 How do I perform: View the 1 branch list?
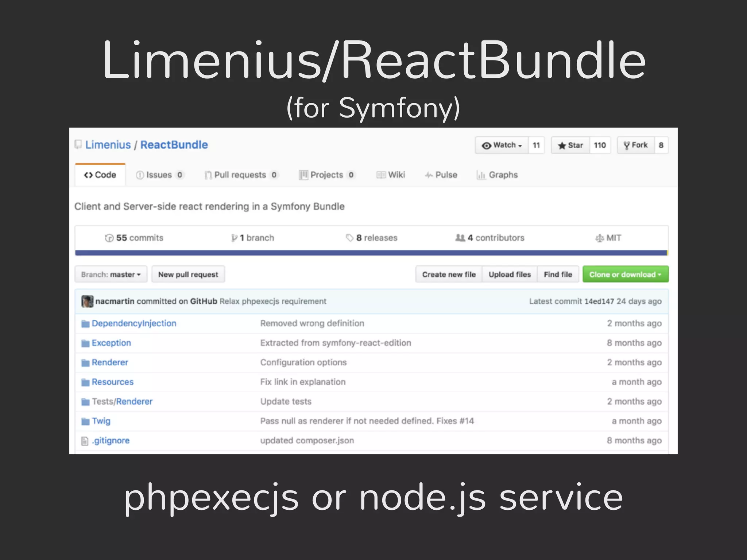click(252, 238)
